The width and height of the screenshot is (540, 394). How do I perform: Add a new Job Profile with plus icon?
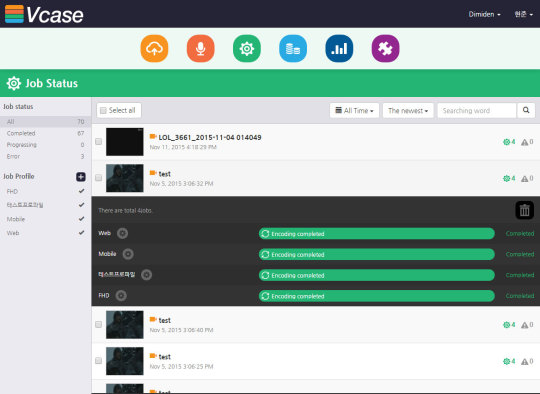point(81,177)
